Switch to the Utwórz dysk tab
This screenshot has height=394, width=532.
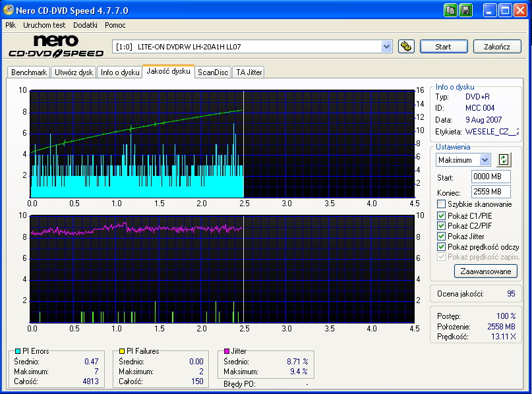[x=74, y=72]
